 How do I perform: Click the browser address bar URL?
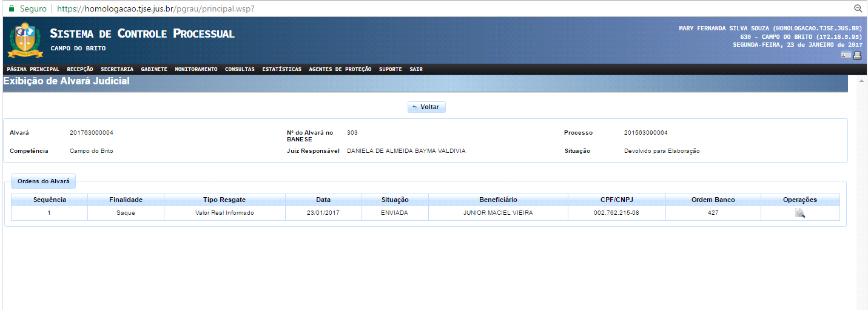[155, 8]
